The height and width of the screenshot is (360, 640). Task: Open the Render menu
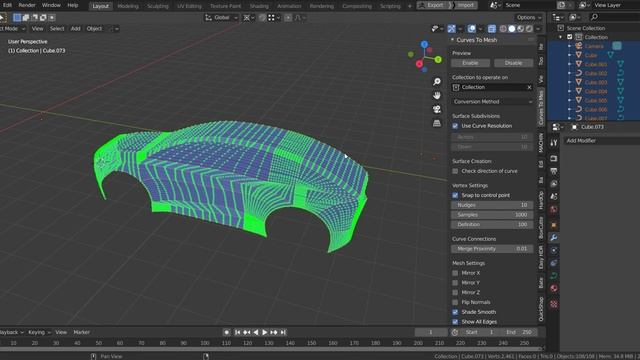point(27,5)
